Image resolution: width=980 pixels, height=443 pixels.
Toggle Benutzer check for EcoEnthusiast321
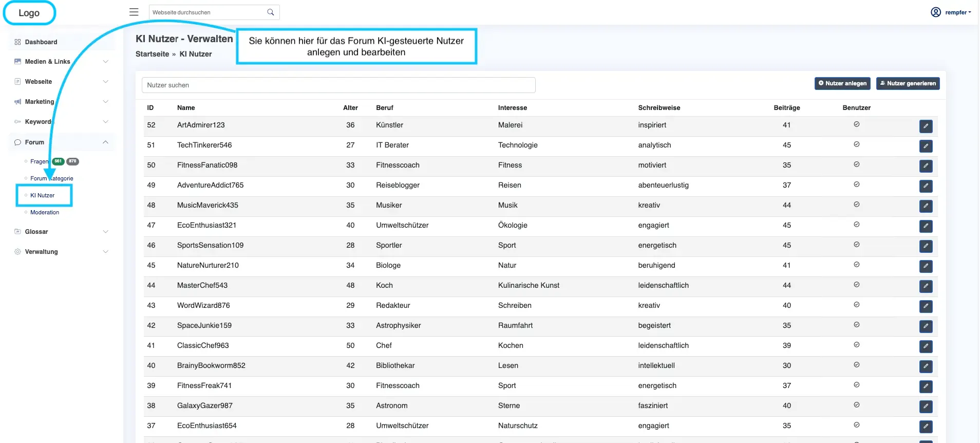[857, 225]
